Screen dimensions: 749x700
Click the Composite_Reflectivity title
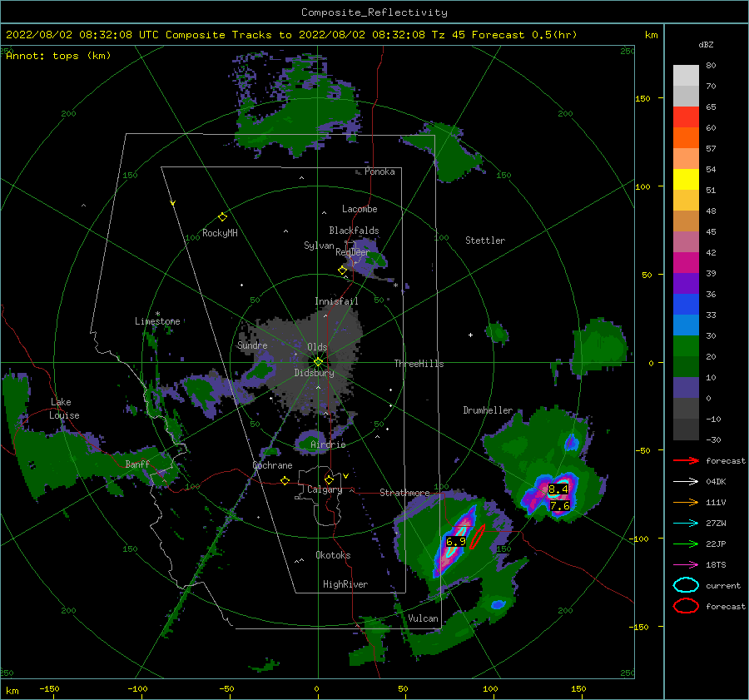click(x=374, y=12)
